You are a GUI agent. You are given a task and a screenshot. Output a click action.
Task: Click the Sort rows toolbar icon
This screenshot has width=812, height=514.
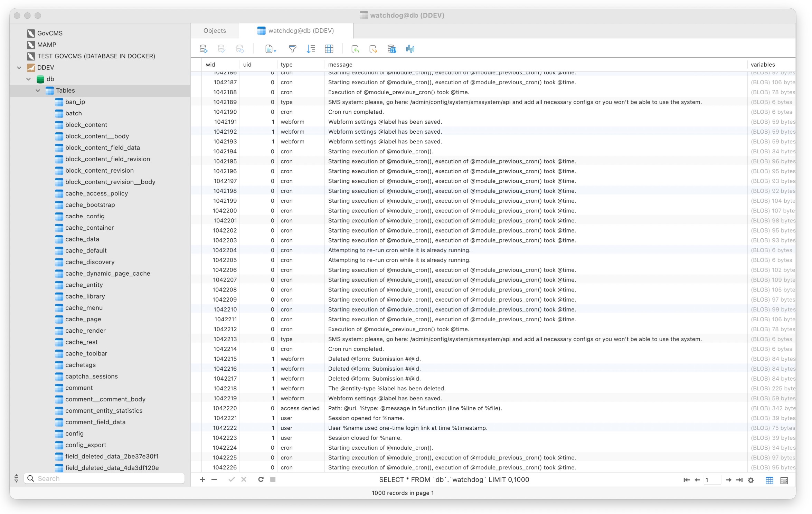click(x=311, y=49)
